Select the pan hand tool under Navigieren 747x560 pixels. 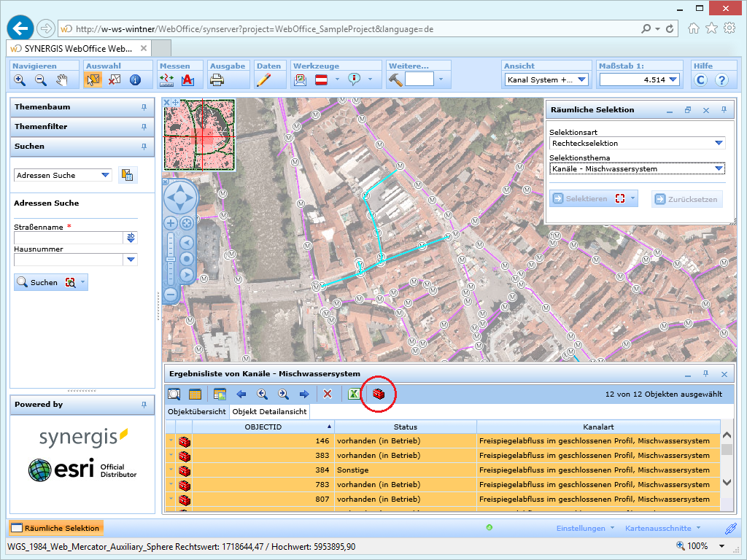pyautogui.click(x=62, y=80)
